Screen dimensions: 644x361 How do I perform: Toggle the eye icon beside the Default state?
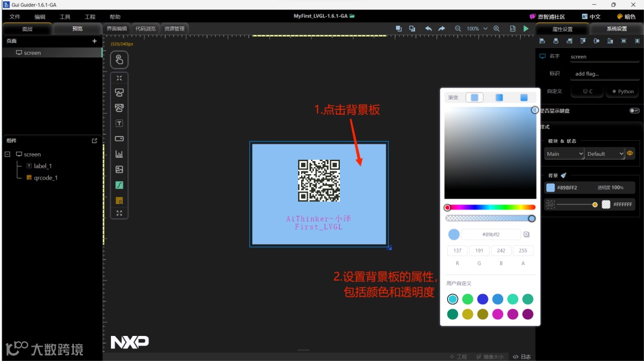click(x=630, y=153)
